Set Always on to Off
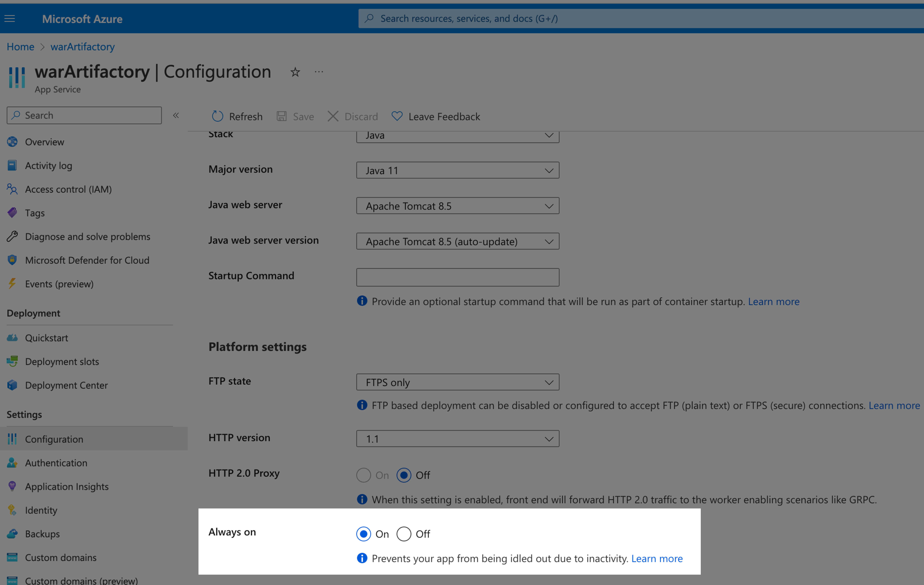Screen dimensions: 924x585 coord(404,534)
